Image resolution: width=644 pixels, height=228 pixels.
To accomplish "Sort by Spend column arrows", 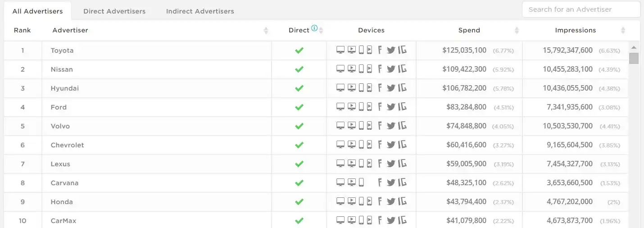I will point(517,30).
